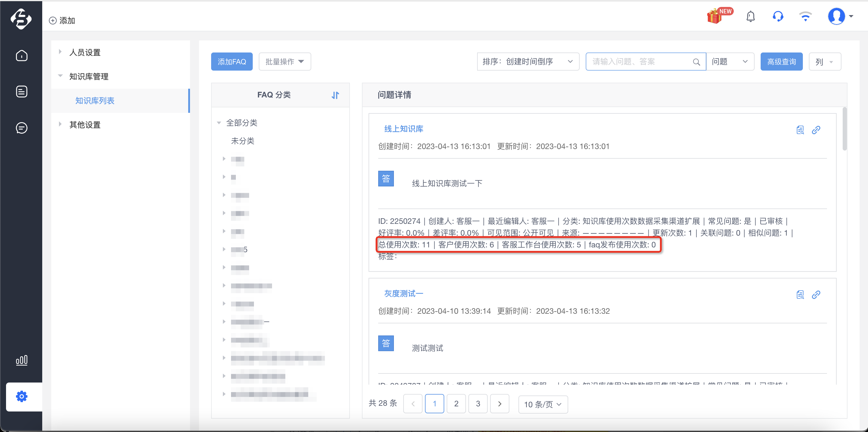Go to page 2 of results
Image resolution: width=868 pixels, height=432 pixels.
pos(456,404)
